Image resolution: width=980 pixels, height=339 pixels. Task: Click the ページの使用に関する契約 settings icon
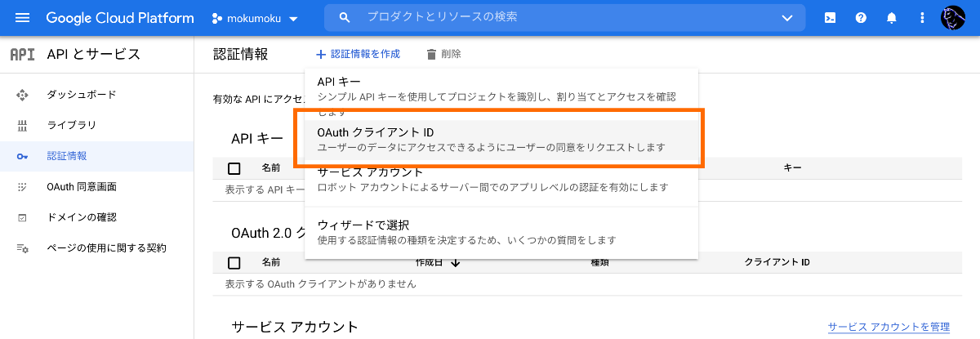point(23,248)
